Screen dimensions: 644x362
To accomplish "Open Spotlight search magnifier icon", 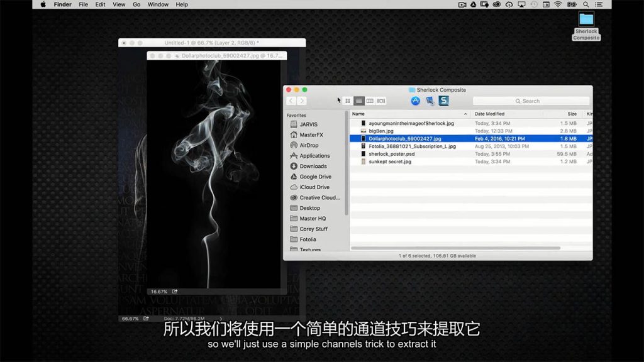I will tap(586, 4).
